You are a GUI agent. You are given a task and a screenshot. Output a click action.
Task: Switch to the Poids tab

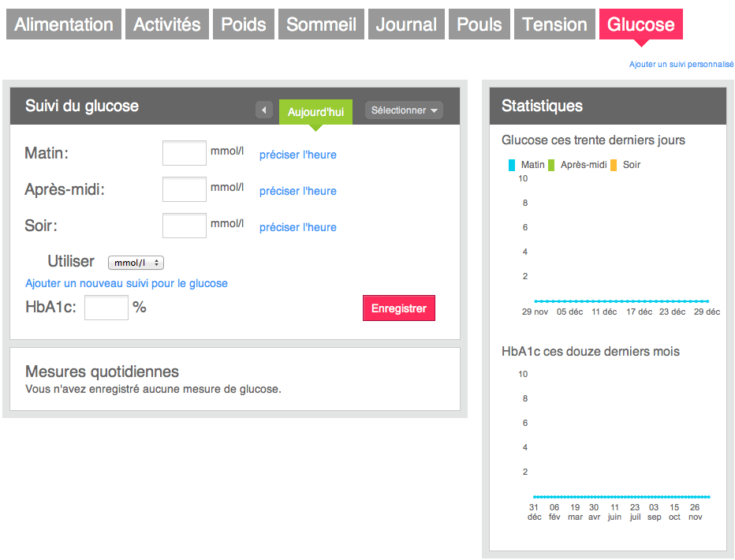tap(243, 24)
